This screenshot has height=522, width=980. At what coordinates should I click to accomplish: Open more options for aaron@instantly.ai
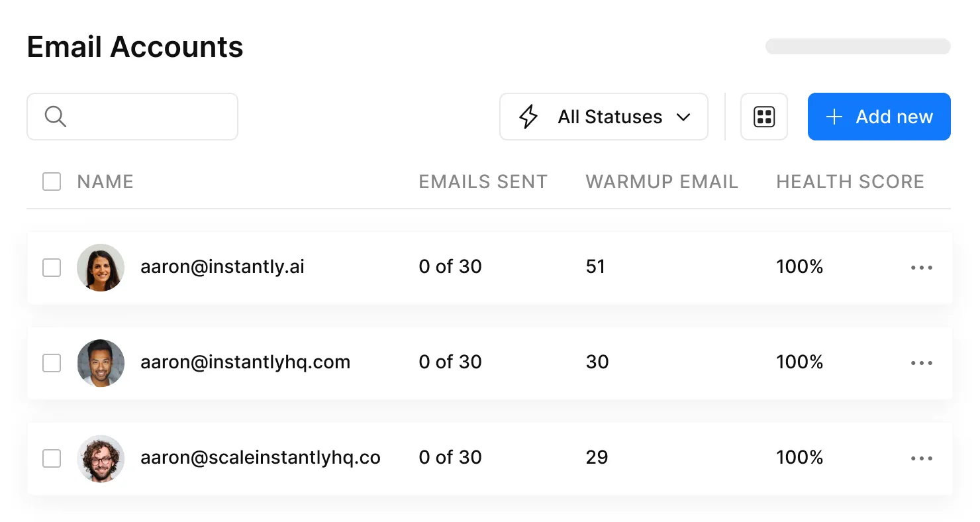(921, 268)
